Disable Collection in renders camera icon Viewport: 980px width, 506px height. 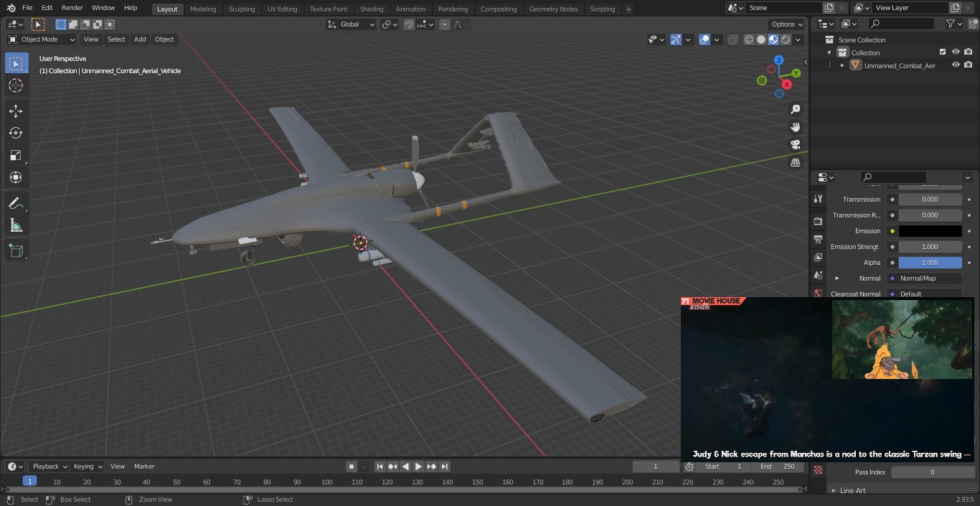point(969,52)
